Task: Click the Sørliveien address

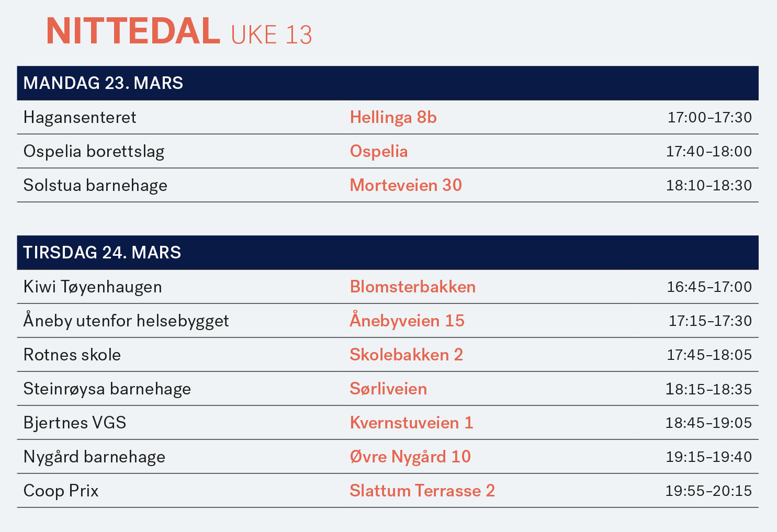Action: [x=388, y=389]
